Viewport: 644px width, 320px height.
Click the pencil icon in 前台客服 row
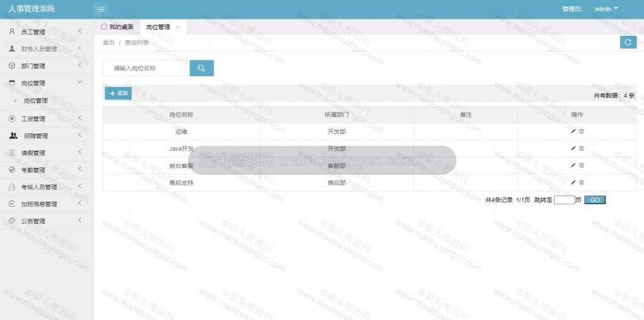(x=573, y=165)
